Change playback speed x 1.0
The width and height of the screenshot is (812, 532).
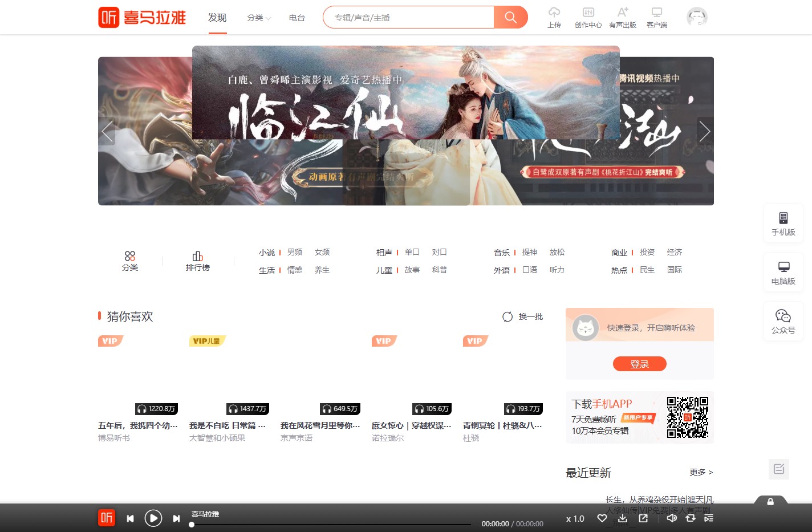coord(575,519)
